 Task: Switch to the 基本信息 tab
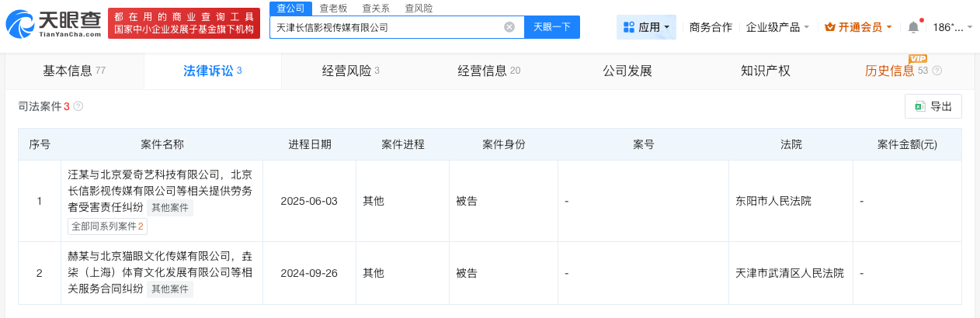coord(74,71)
